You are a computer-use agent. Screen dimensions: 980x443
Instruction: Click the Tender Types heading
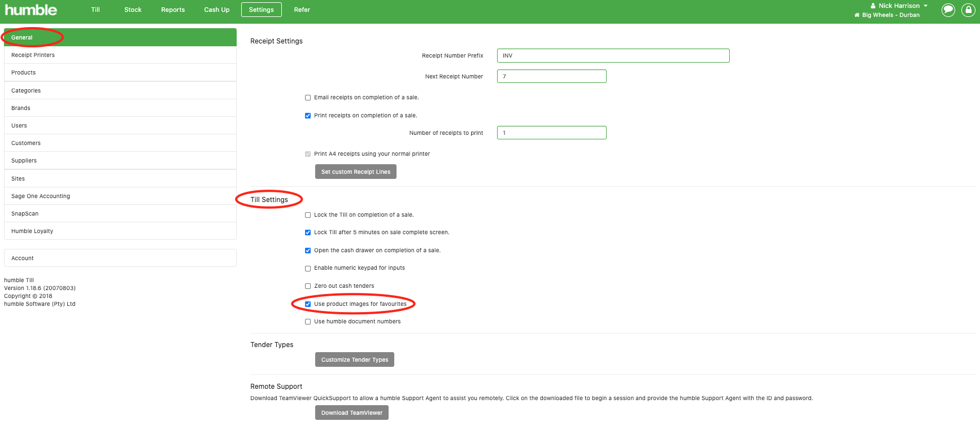pos(272,345)
